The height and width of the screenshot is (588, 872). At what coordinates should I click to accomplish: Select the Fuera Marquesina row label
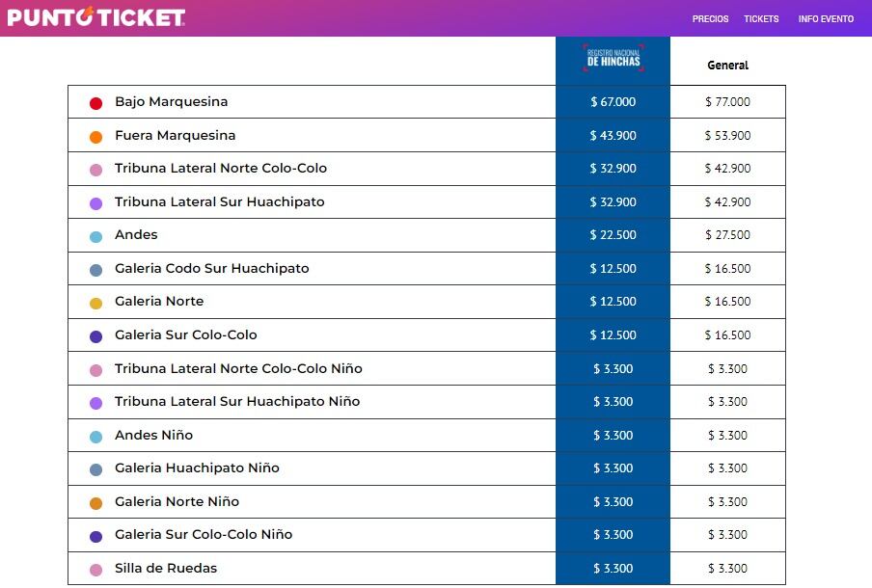point(176,135)
